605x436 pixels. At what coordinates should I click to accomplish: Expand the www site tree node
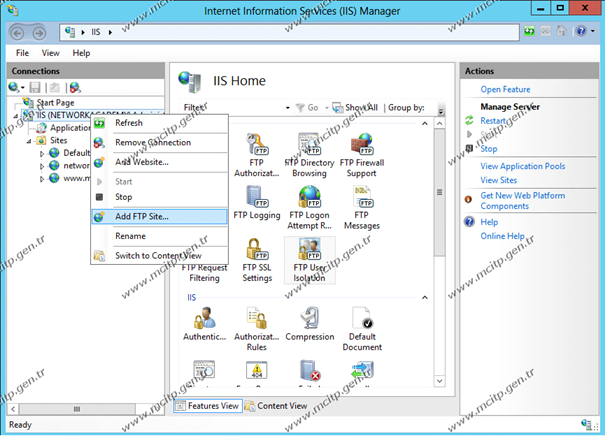pos(42,179)
